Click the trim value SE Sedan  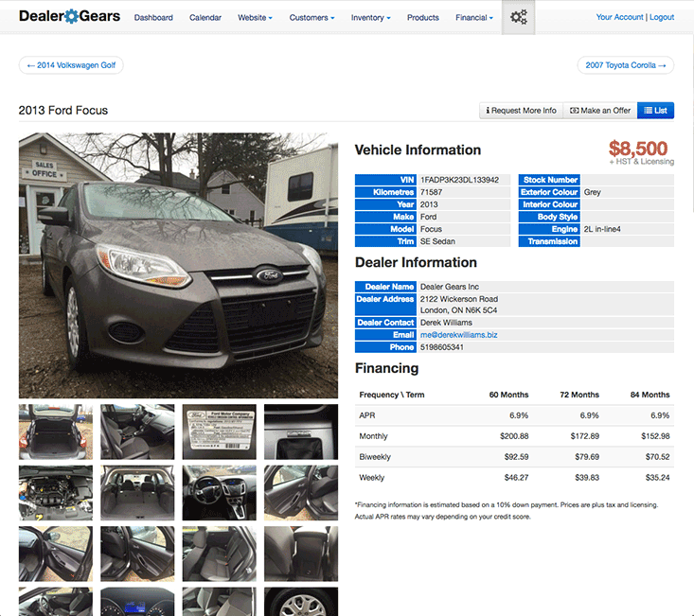click(437, 241)
